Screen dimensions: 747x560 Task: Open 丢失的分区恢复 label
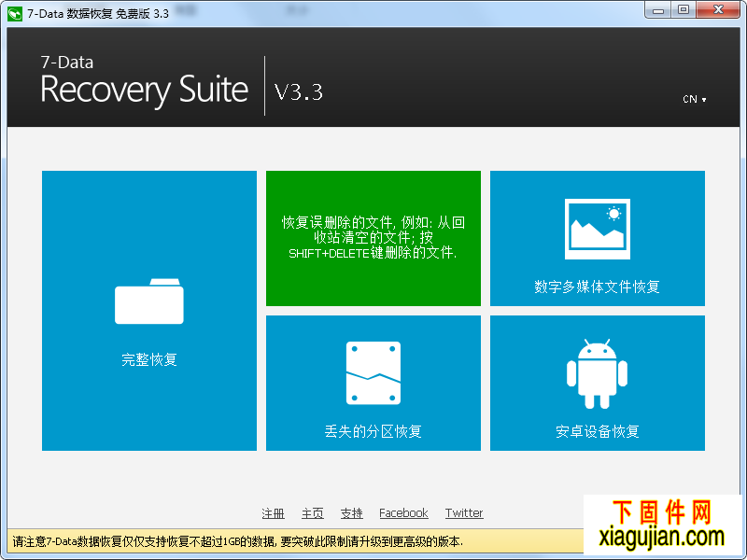click(x=373, y=431)
